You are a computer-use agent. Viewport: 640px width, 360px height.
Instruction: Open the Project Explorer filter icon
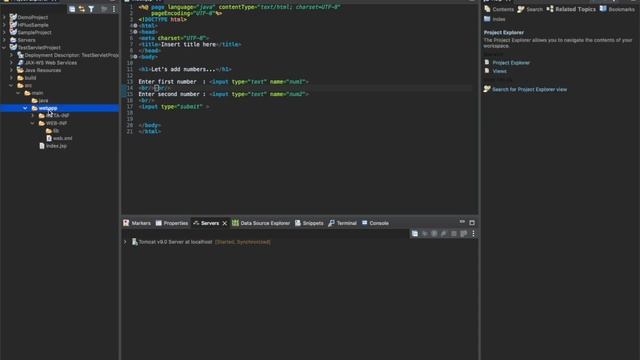pyautogui.click(x=91, y=9)
